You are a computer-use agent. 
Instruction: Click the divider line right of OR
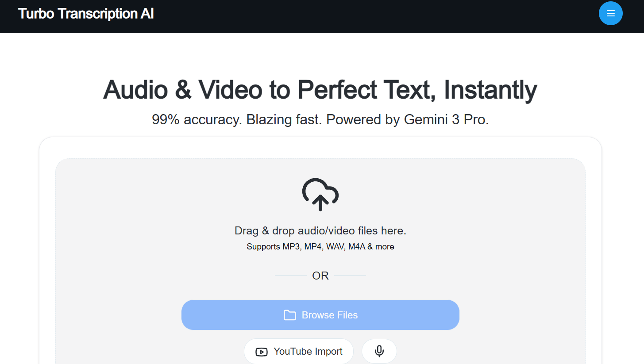click(350, 276)
